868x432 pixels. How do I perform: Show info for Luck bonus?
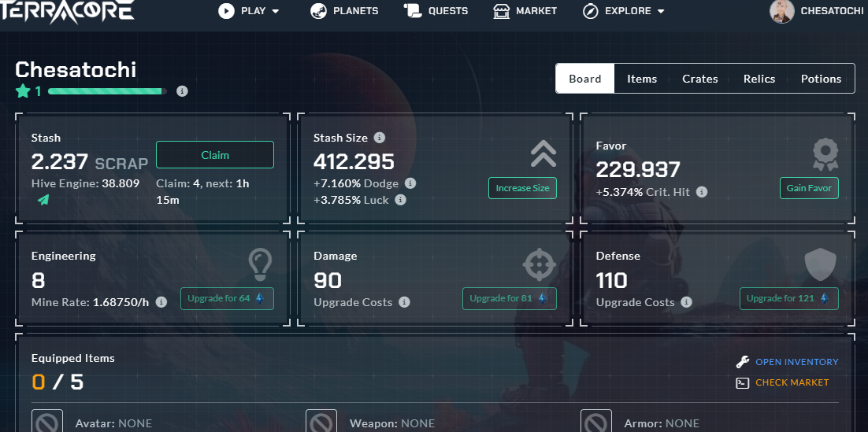(401, 200)
